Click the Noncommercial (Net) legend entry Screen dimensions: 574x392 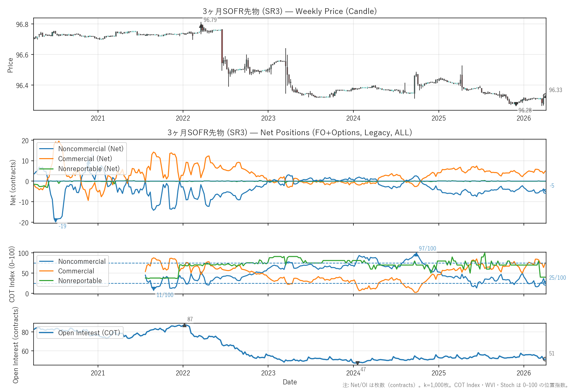pyautogui.click(x=91, y=149)
